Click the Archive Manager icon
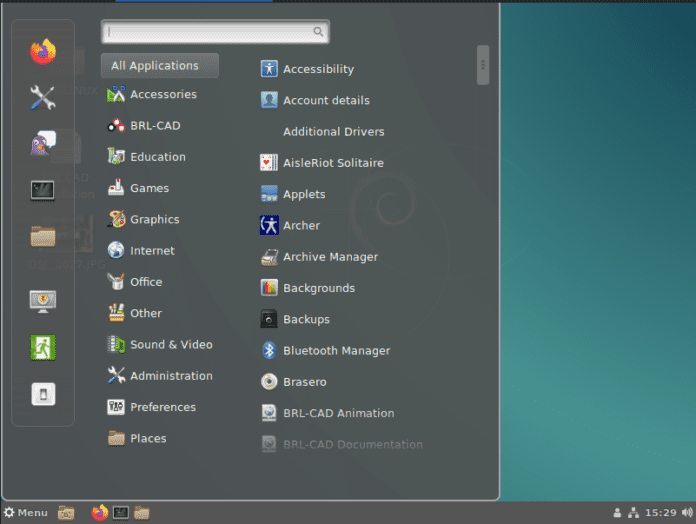Viewport: 696px width, 524px height. pyautogui.click(x=269, y=257)
